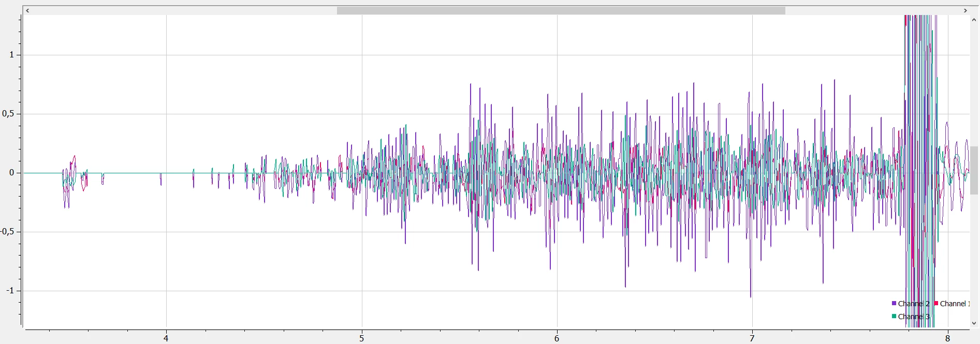Screen dimensions: 980x344
Task: Click the x-axis label 8
Action: (947, 338)
